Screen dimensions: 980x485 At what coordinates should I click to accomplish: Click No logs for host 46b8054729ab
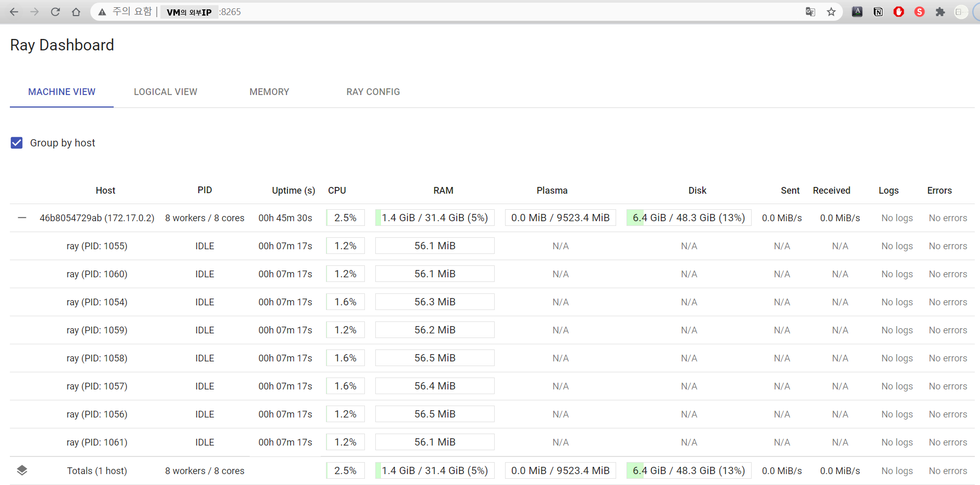pyautogui.click(x=897, y=218)
